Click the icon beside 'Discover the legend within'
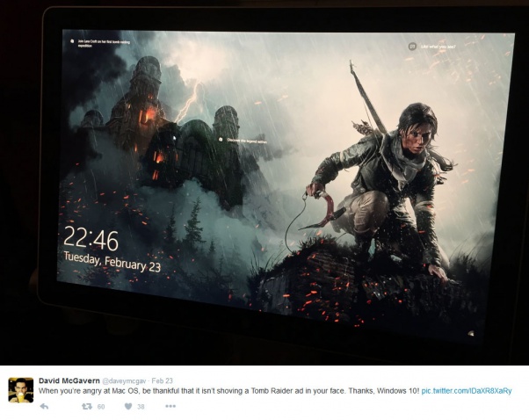Viewport: 529px width, 420px height. tap(221, 139)
